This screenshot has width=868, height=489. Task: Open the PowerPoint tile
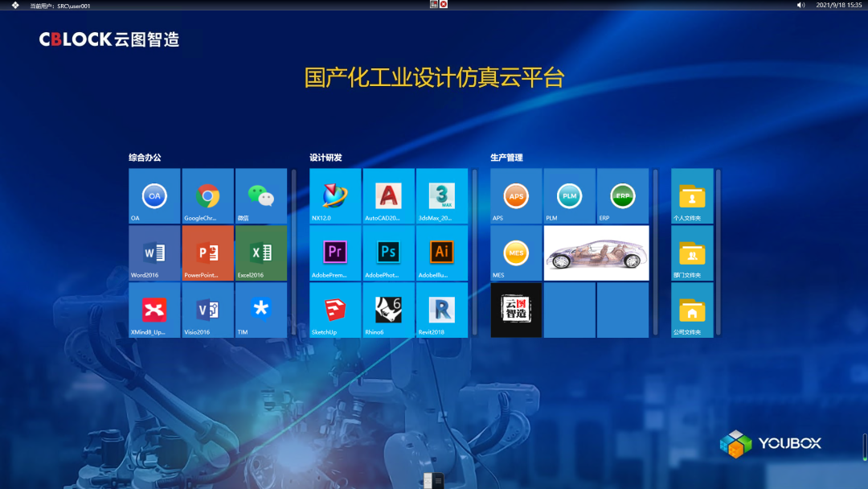tap(207, 253)
